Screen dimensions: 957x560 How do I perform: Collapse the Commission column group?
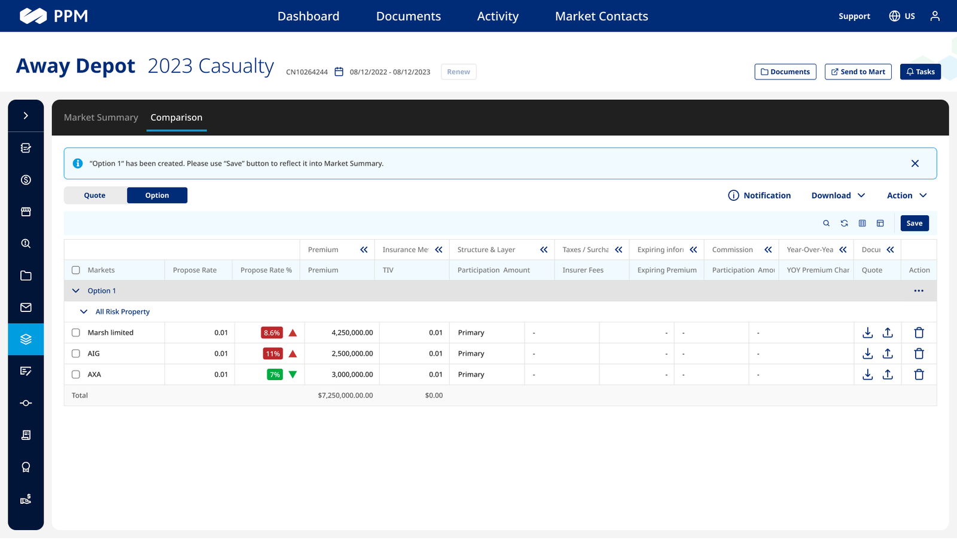pos(768,250)
